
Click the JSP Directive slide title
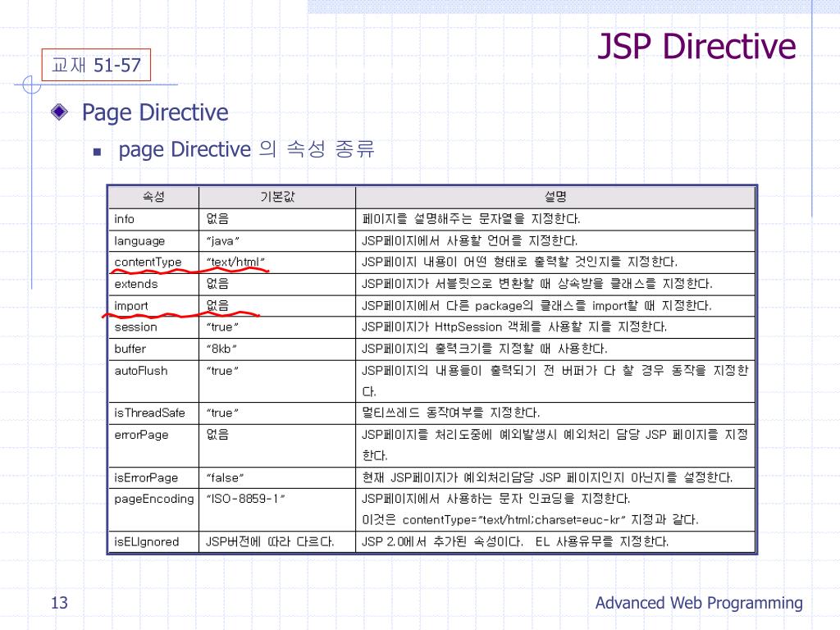pyautogui.click(x=696, y=46)
